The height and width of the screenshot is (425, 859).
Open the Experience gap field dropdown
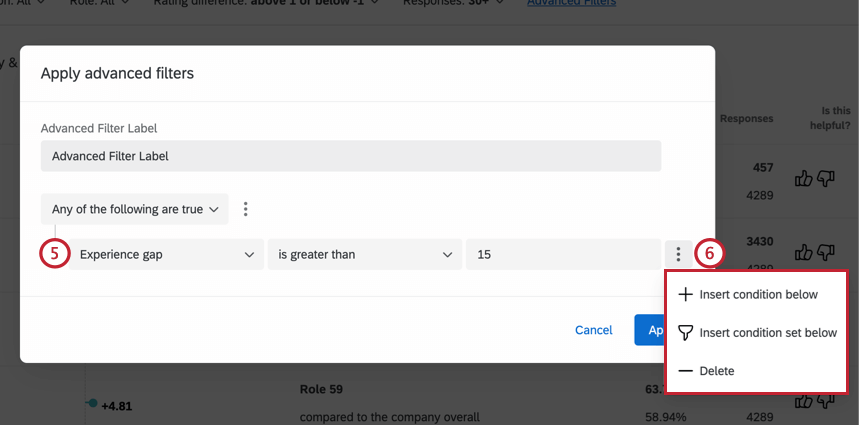[166, 254]
